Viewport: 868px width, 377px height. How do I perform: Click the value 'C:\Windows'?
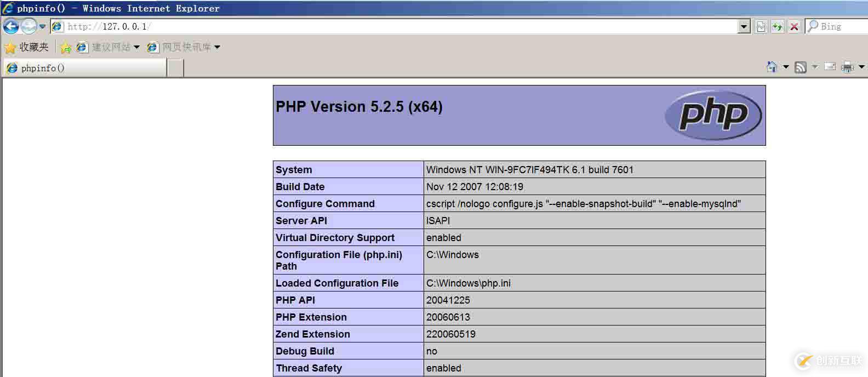pyautogui.click(x=453, y=255)
